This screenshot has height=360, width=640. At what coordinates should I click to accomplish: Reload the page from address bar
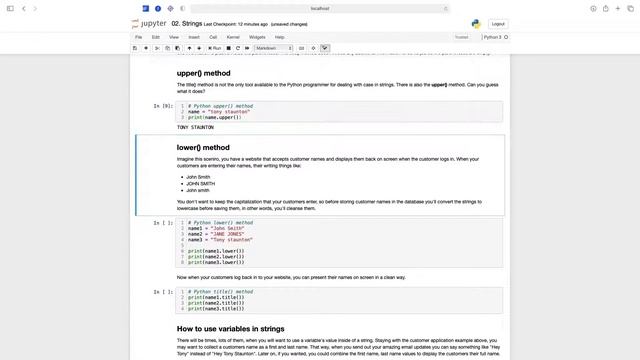(445, 8)
